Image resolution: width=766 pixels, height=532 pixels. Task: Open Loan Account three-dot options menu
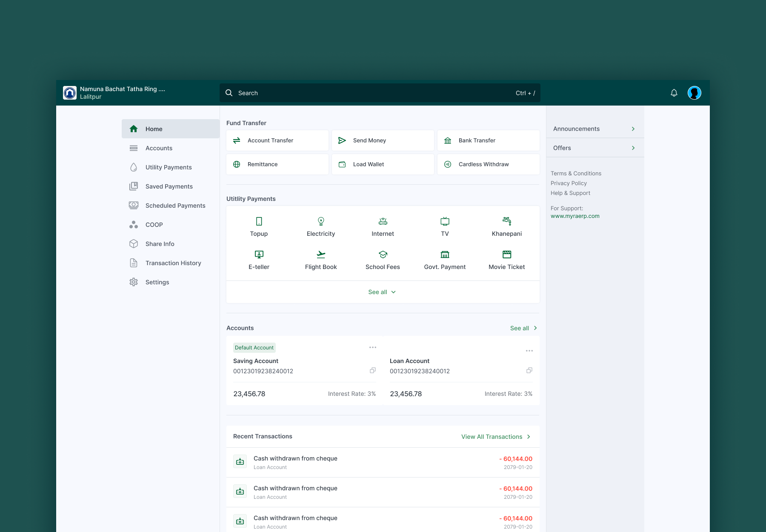(529, 351)
